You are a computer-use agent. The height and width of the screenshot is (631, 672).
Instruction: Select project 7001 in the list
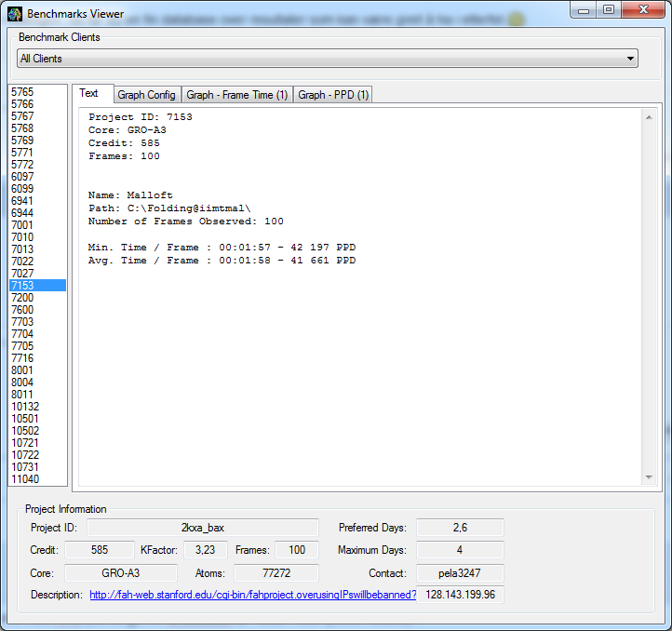37,224
